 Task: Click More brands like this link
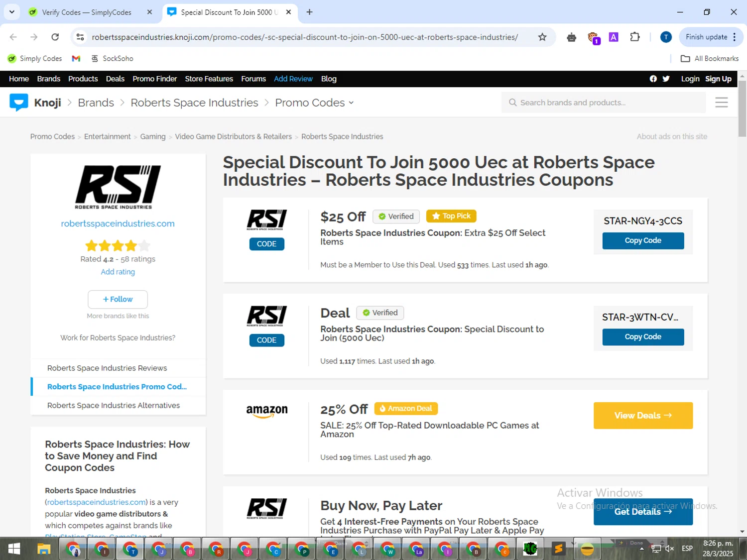(x=118, y=316)
